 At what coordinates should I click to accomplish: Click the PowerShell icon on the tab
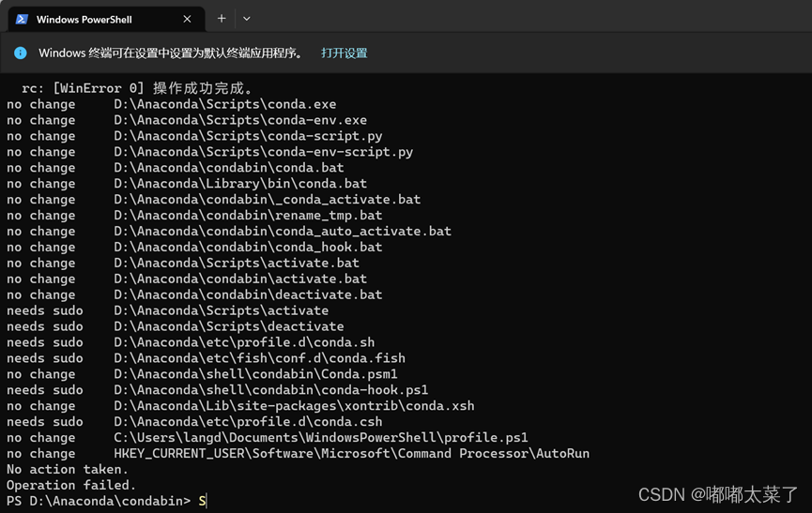click(x=22, y=19)
